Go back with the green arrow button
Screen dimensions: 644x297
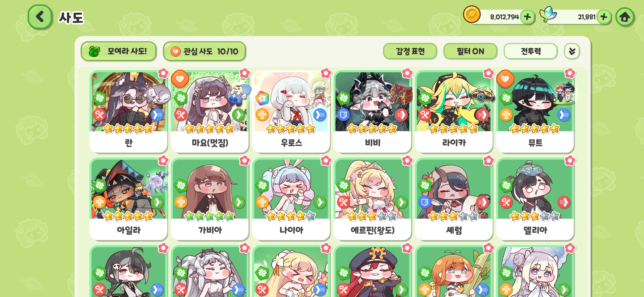point(40,17)
